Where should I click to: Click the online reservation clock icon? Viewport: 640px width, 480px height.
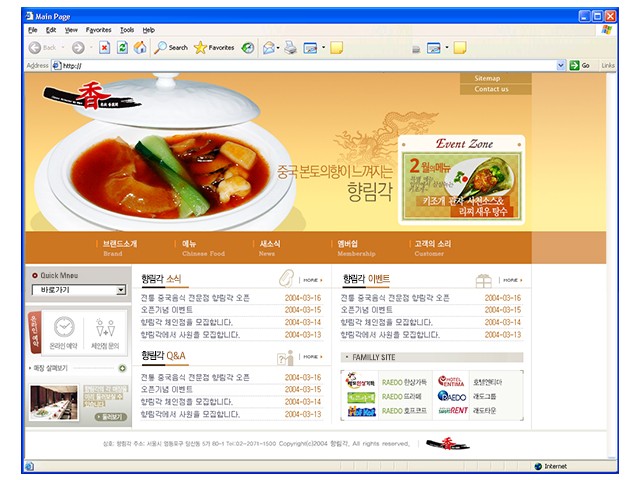(x=64, y=328)
